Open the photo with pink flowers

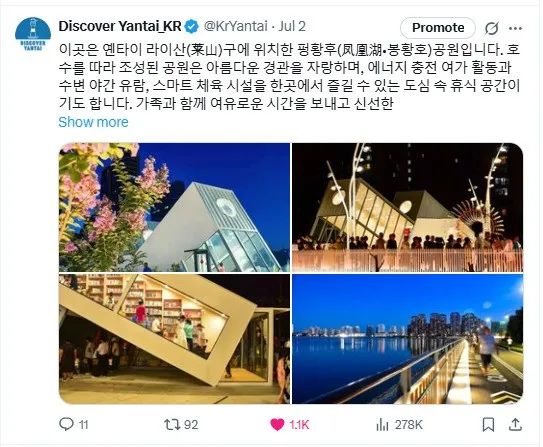click(174, 207)
